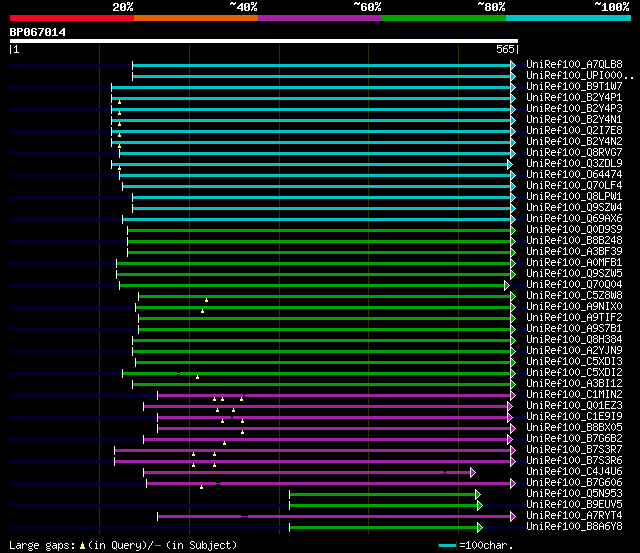Open the UniRef100_B8A6Y8 label
The width and height of the screenshot is (640, 553).
click(x=574, y=527)
